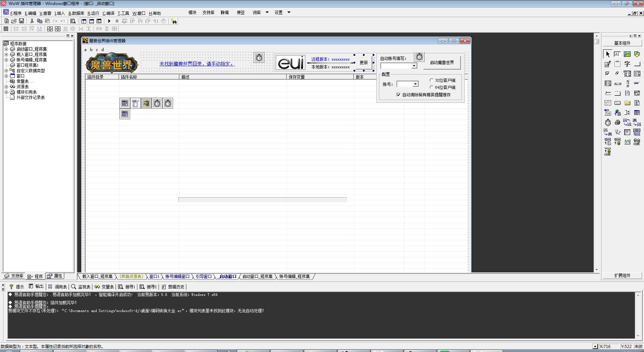This screenshot has height=352, width=644.
Task: Switch to 输出 output tab
Action: point(36,287)
